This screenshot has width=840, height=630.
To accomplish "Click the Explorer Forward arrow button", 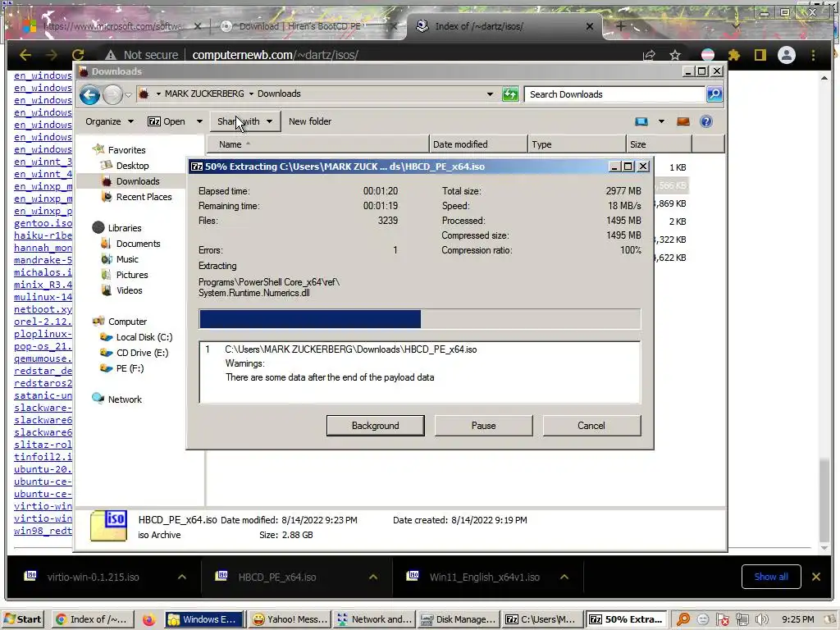I will click(112, 95).
